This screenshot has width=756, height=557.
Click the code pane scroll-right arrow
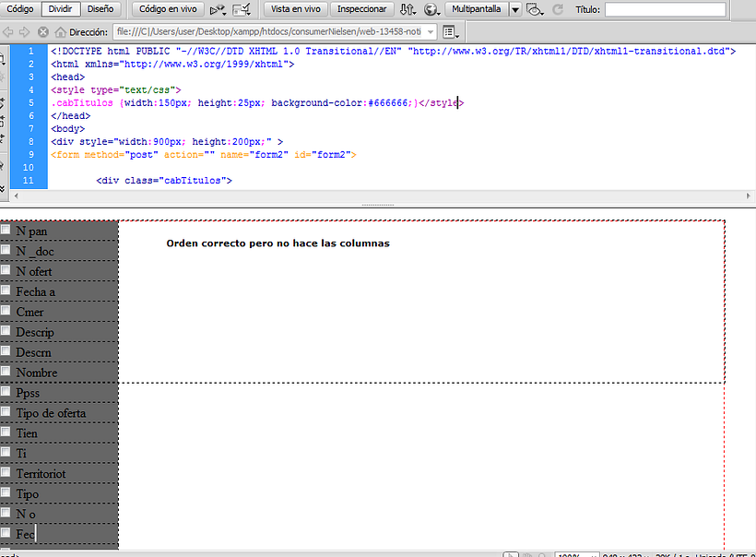749,196
